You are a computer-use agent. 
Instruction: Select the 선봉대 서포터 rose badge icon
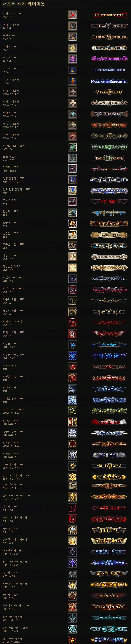pos(73,224)
